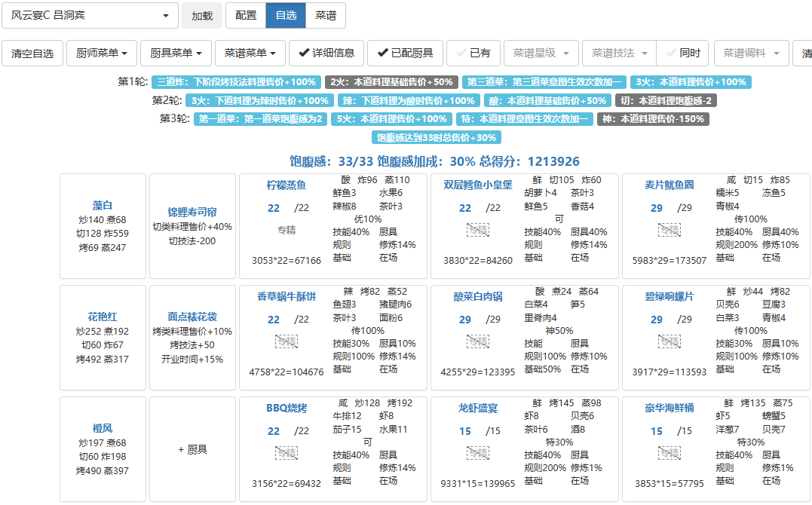Expand the 菜谱菜单 dropdown
Screen dimensions: 812x505
coord(250,54)
